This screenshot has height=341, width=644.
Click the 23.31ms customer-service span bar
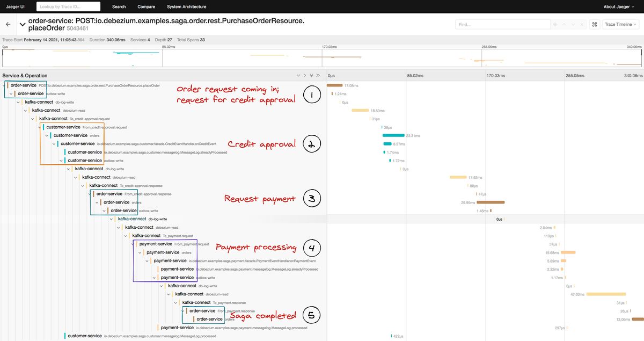point(393,135)
